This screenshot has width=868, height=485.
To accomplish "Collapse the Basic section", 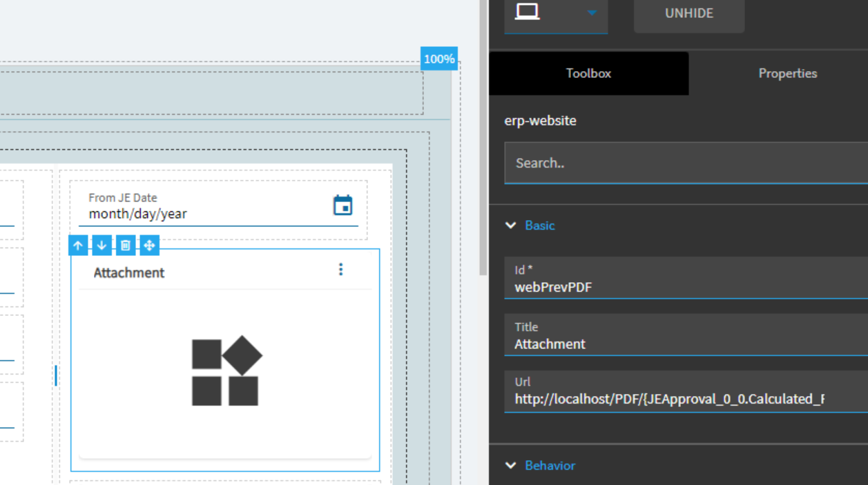I will pyautogui.click(x=530, y=226).
